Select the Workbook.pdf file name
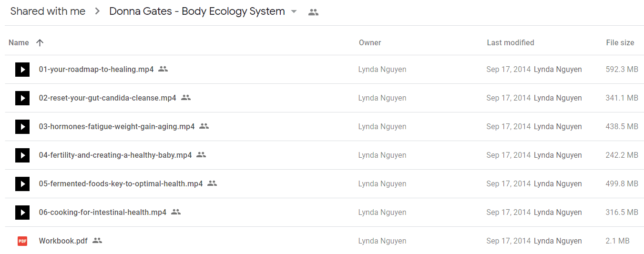This screenshot has height=254, width=644. [63, 241]
